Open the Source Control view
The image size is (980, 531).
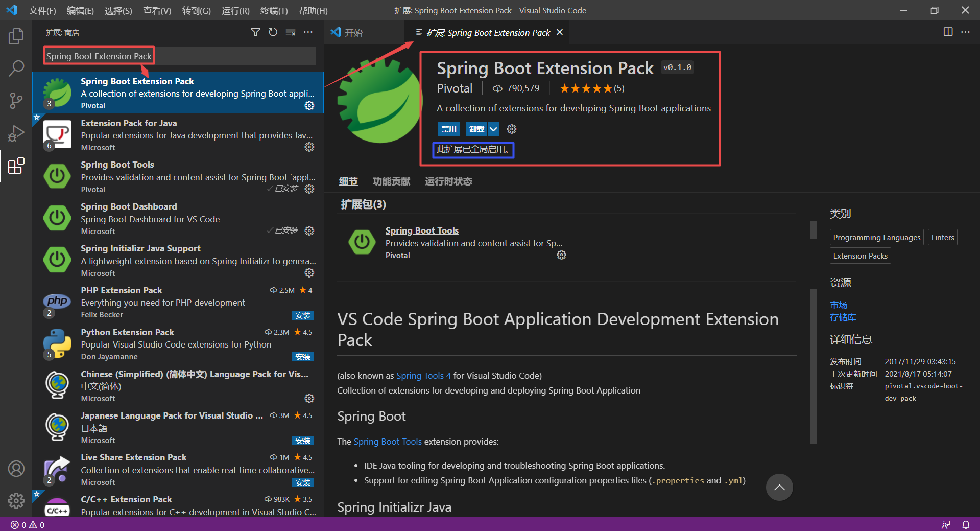tap(16, 101)
